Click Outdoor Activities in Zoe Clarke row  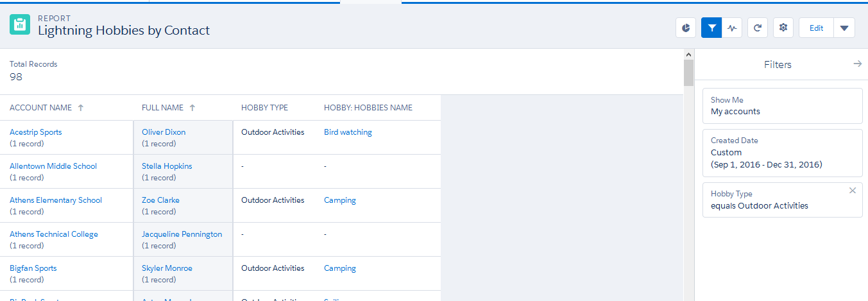coord(273,200)
